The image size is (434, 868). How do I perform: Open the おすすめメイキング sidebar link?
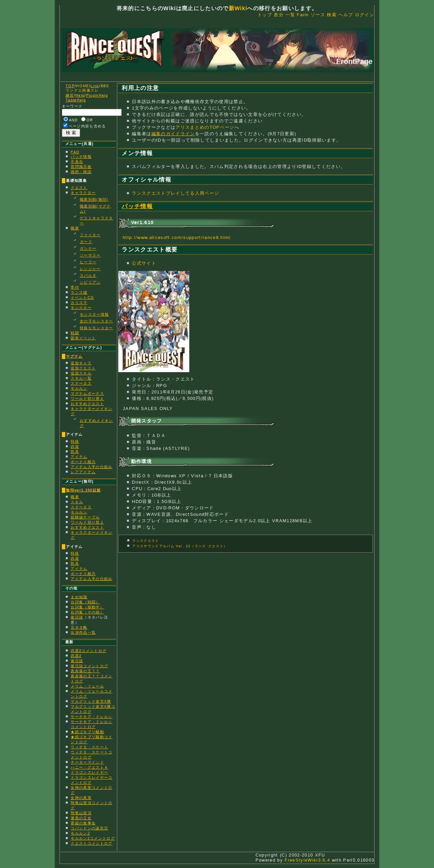[96, 423]
